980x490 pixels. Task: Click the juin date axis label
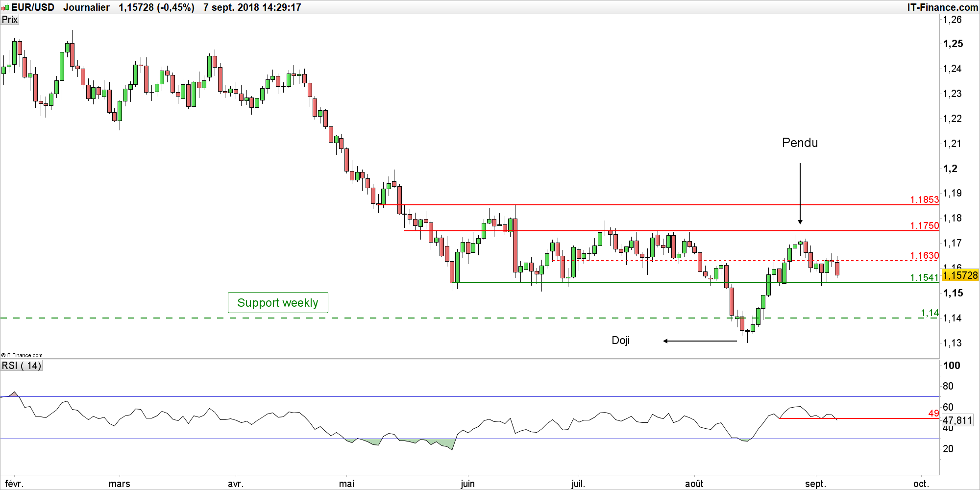(x=468, y=484)
